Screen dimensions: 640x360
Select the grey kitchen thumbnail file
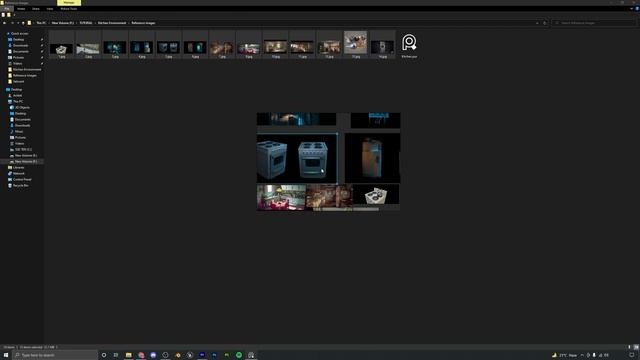(x=88, y=45)
